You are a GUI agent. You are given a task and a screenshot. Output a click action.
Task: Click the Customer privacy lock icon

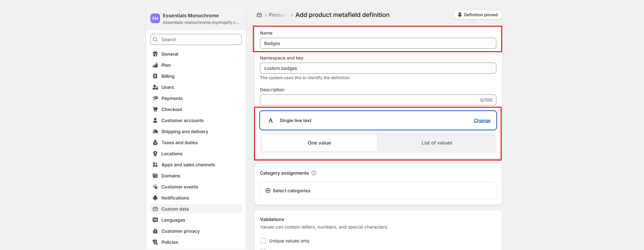(155, 231)
